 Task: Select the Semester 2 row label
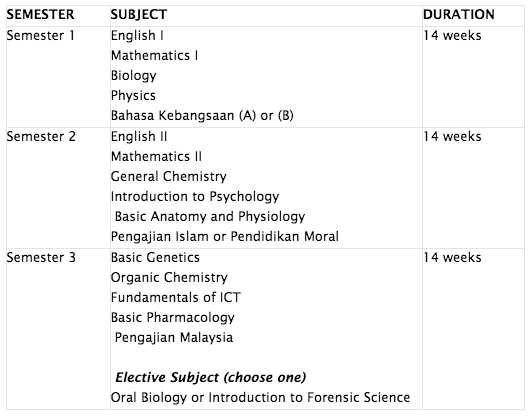41,136
